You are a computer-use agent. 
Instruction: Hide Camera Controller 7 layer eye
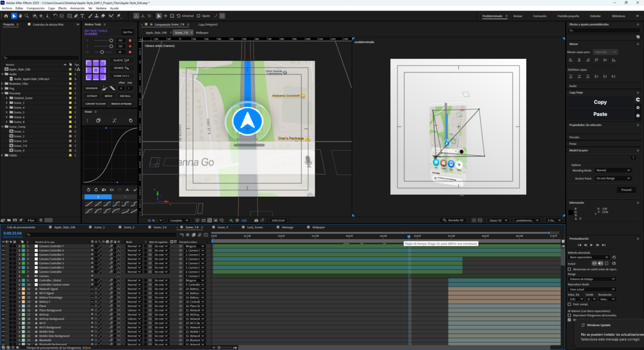coord(3,246)
